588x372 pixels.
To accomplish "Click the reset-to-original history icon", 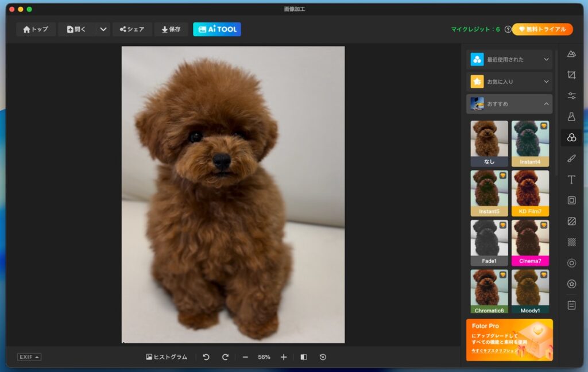I will (x=323, y=357).
